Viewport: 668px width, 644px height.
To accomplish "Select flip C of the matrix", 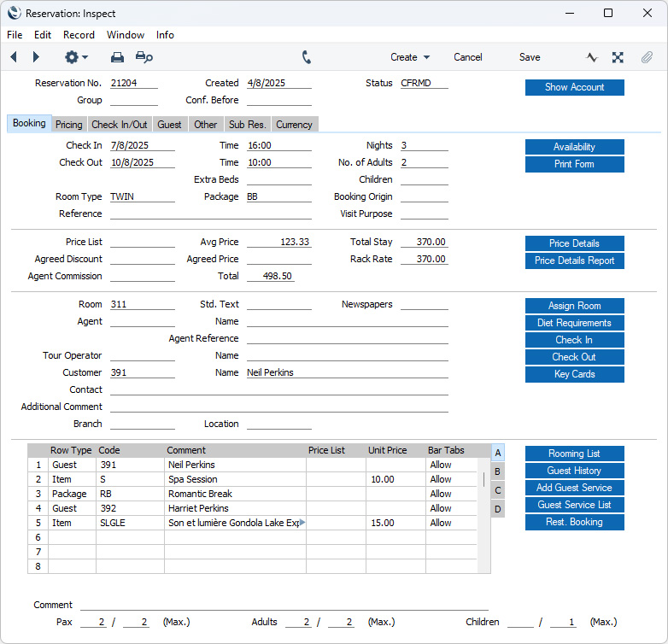I will pos(498,490).
